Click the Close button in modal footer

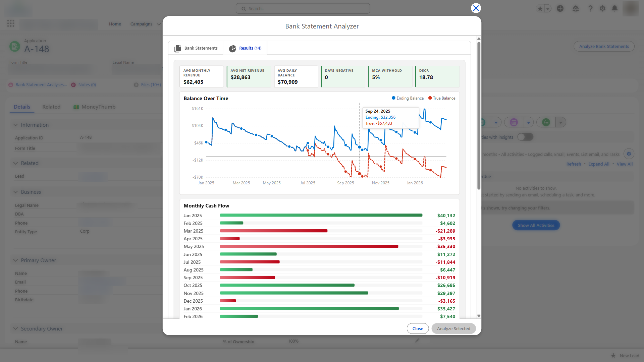tap(418, 328)
